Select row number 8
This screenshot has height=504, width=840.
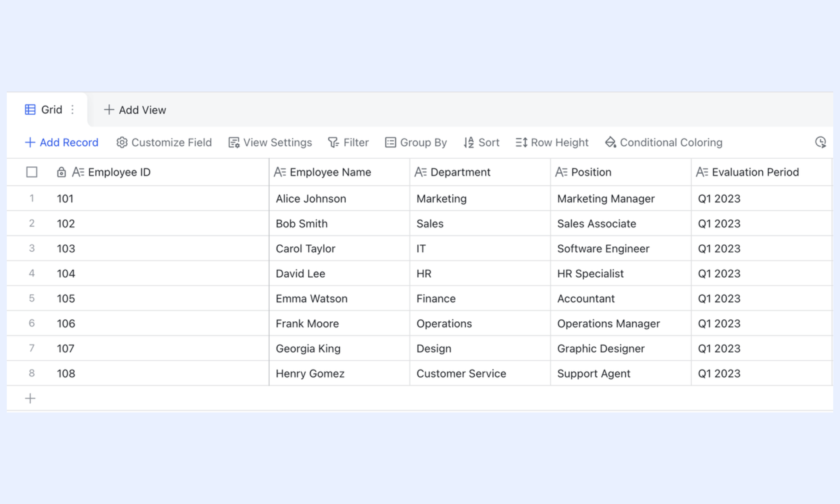coord(31,373)
